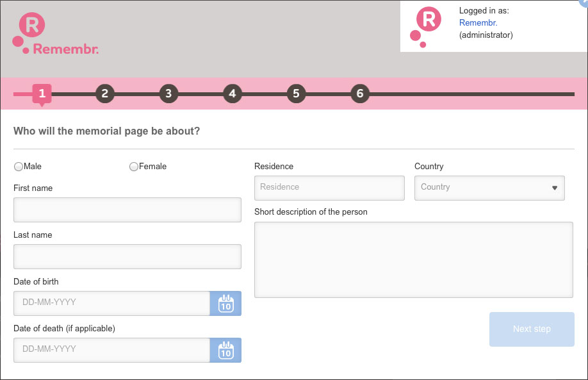Click the Short description text area
The width and height of the screenshot is (588, 380).
pyautogui.click(x=413, y=260)
